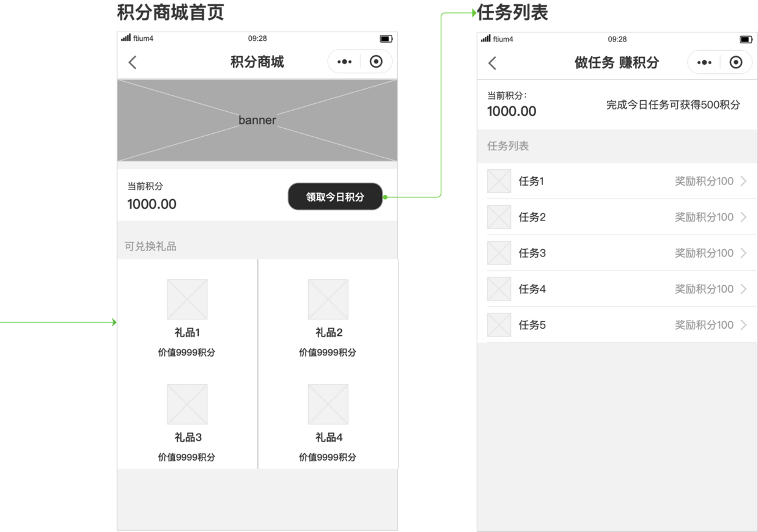The width and height of the screenshot is (758, 532).
Task: Click the 1000.00 points value on 积分商城
Action: pos(152,205)
